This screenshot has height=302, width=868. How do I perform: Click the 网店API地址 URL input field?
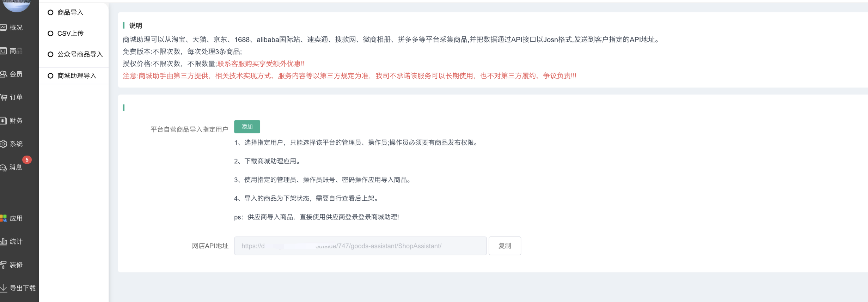pos(360,246)
